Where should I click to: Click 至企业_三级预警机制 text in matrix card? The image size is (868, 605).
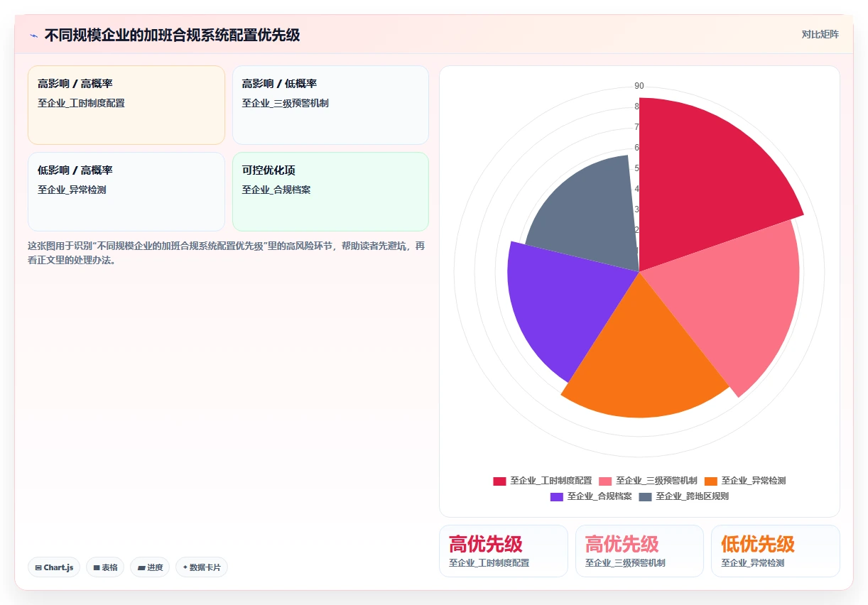click(285, 103)
